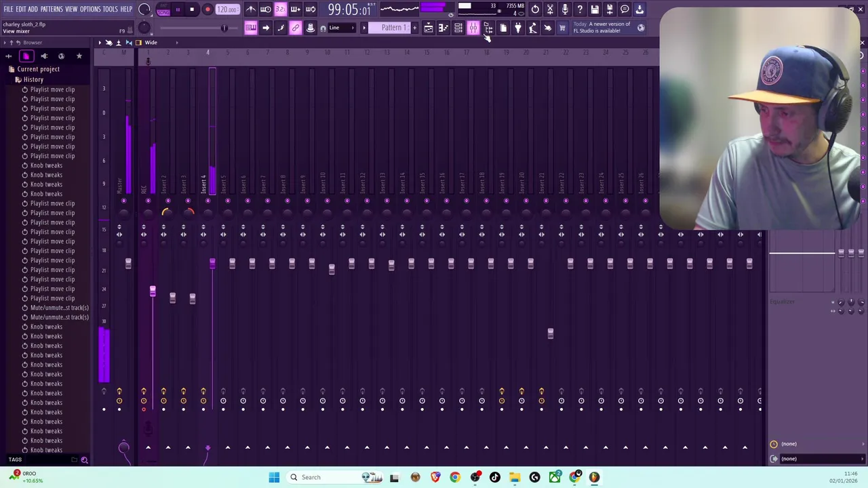The height and width of the screenshot is (488, 868).
Task: Open the EDIT menu
Action: (21, 9)
